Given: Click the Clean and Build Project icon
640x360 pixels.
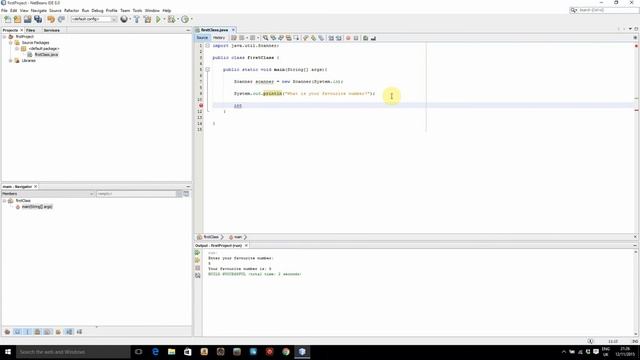Looking at the screenshot, I should click(x=147, y=19).
